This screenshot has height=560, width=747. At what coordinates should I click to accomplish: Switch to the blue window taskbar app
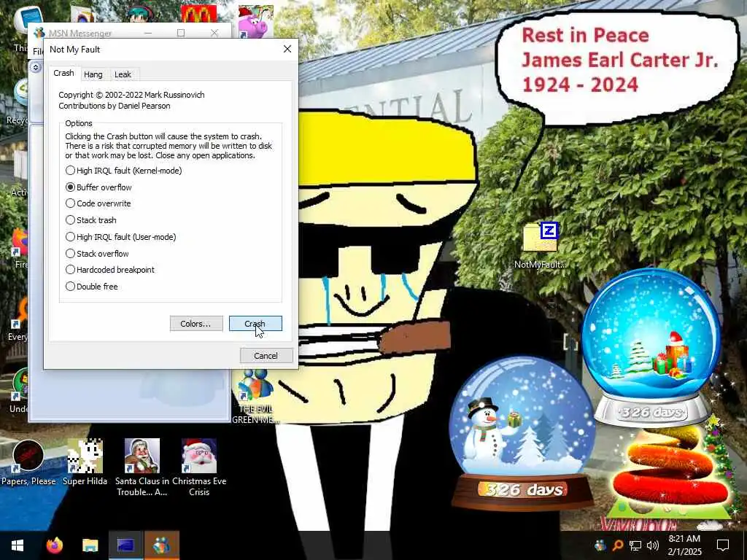(125, 545)
